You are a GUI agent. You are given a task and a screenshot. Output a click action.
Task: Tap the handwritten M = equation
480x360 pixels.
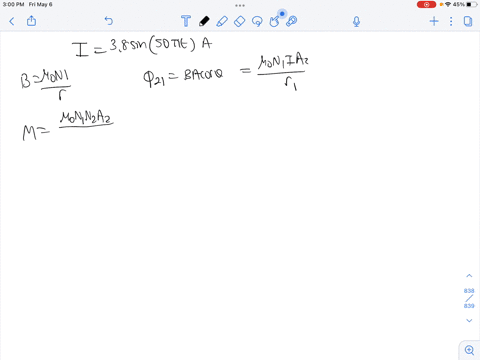click(68, 126)
